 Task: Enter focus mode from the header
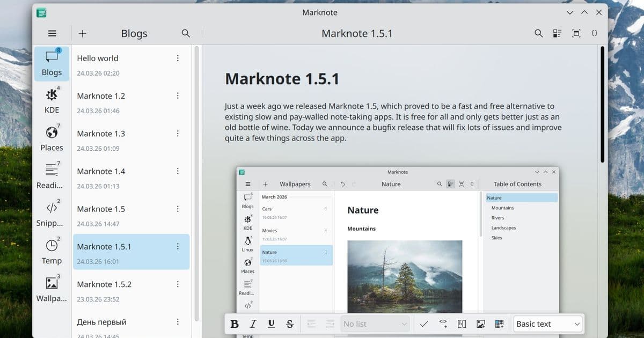click(x=576, y=33)
